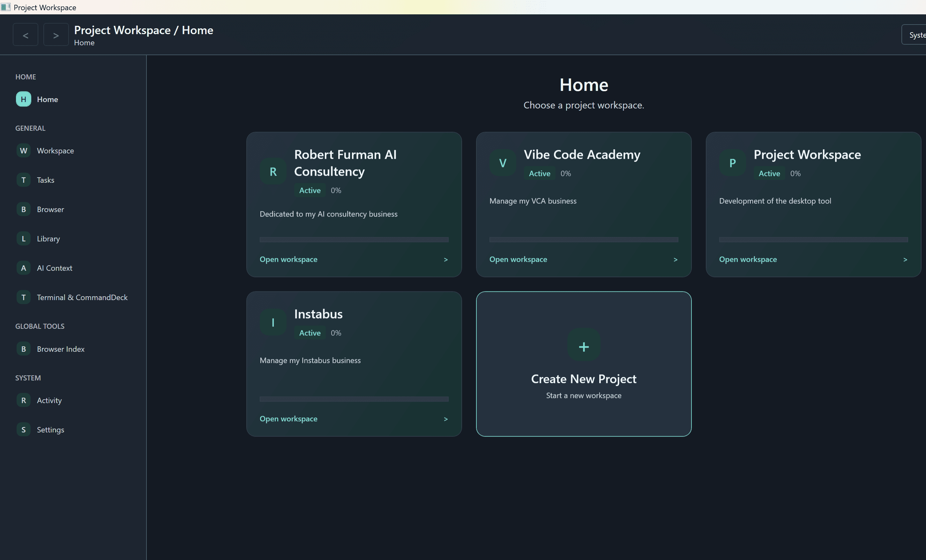
Task: Click the Active badge on Robert Furman card
Action: tap(310, 190)
